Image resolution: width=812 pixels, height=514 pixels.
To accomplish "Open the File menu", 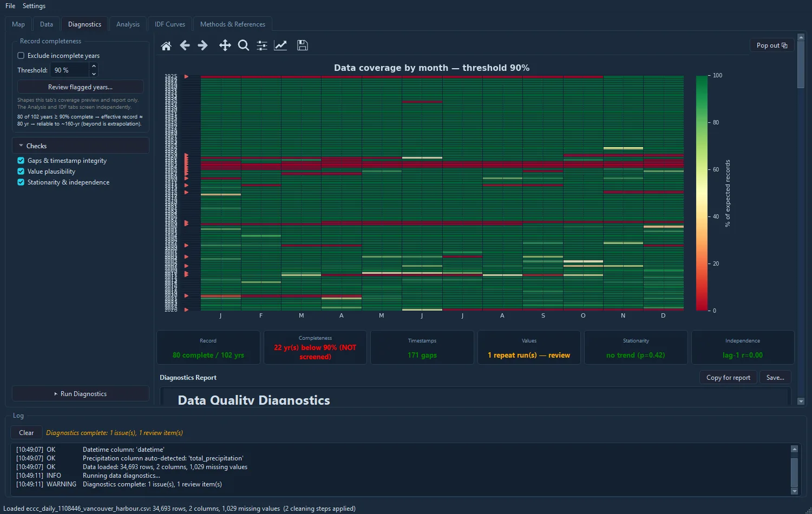I will coord(10,6).
